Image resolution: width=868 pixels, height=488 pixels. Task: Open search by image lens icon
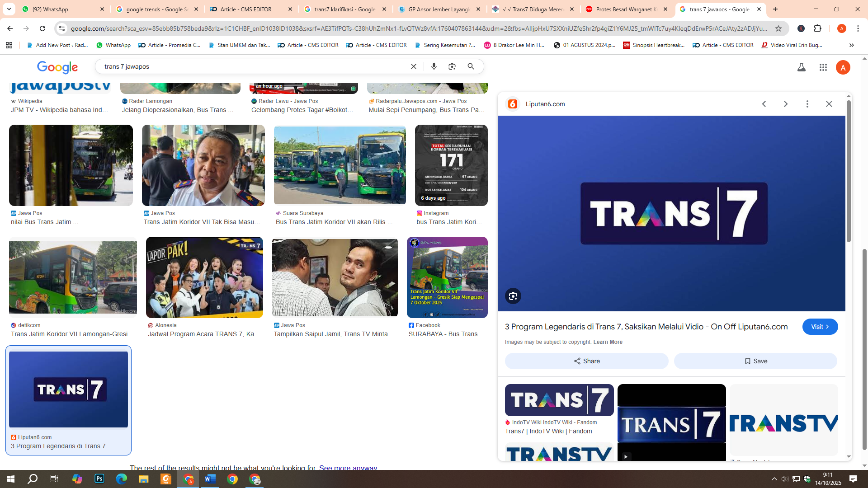pyautogui.click(x=452, y=66)
